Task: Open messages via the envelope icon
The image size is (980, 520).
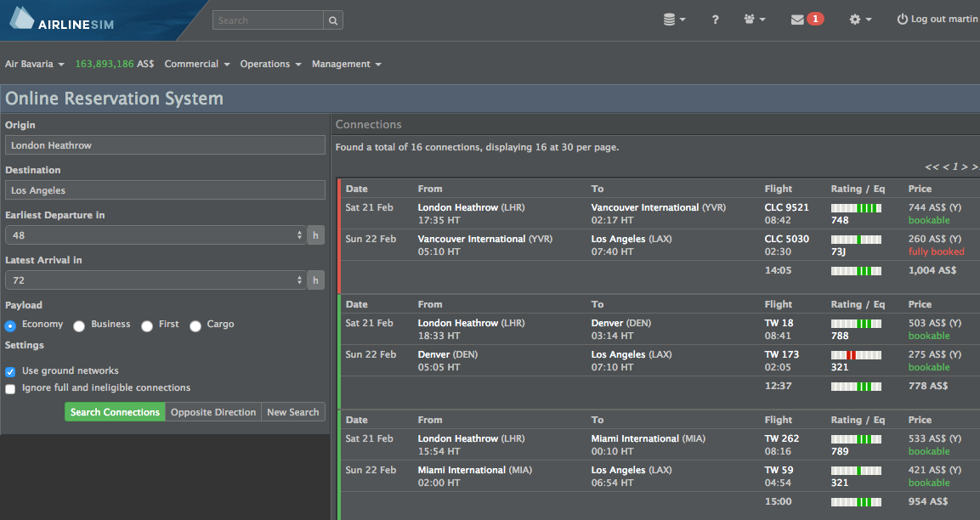Action: click(800, 18)
